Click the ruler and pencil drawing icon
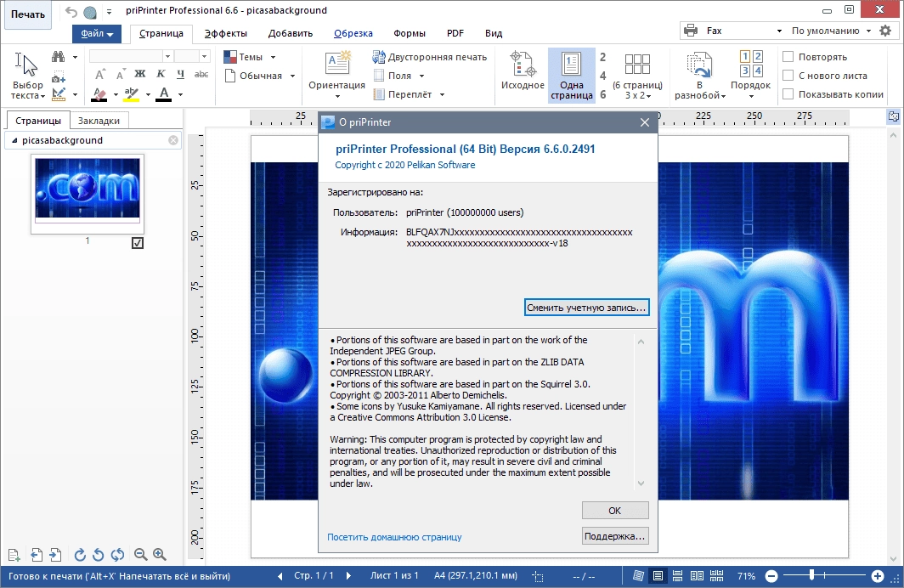This screenshot has height=588, width=904. click(x=59, y=94)
